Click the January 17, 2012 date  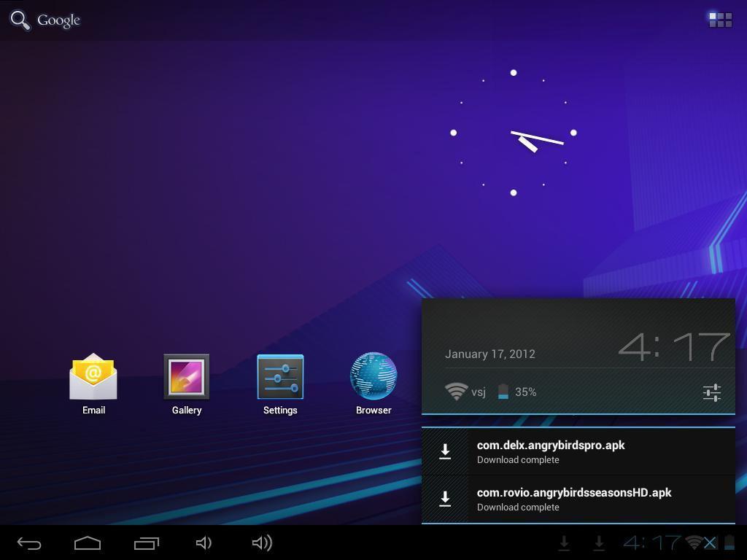(489, 354)
